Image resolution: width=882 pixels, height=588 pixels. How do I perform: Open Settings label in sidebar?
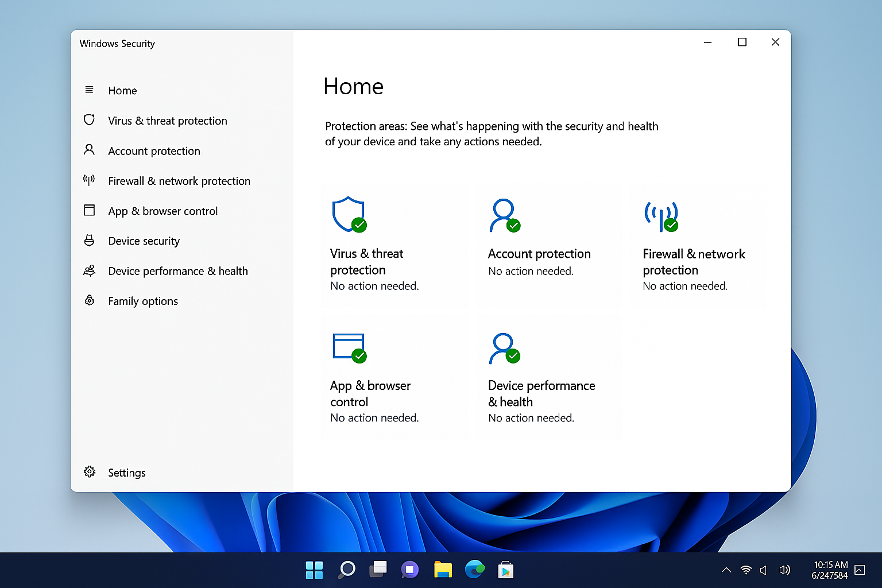pyautogui.click(x=127, y=473)
